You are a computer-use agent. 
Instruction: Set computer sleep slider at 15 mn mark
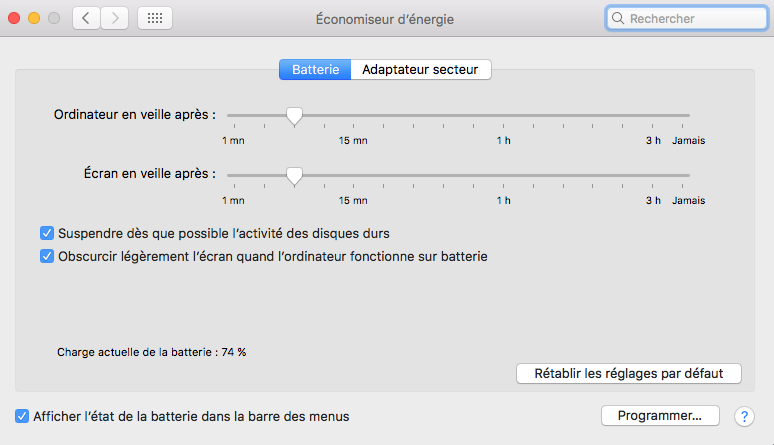(x=353, y=116)
